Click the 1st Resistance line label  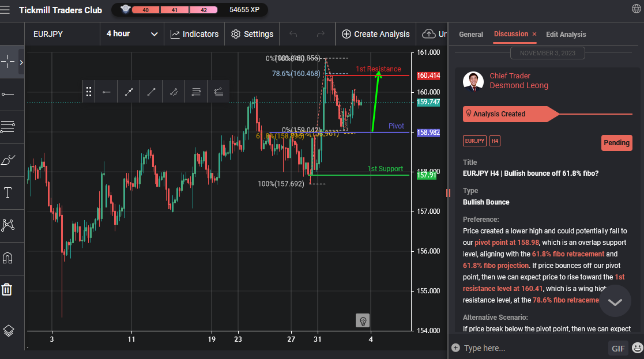coord(378,69)
